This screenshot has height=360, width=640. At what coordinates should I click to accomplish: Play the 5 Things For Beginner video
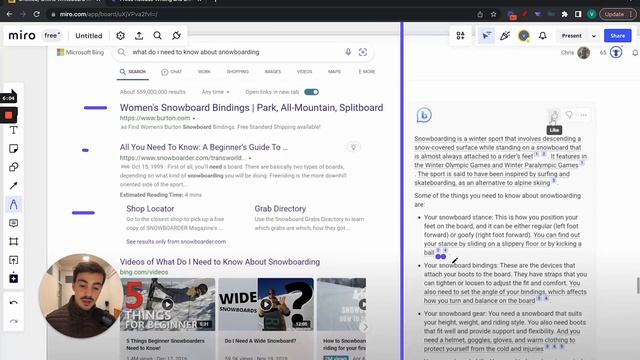click(167, 304)
